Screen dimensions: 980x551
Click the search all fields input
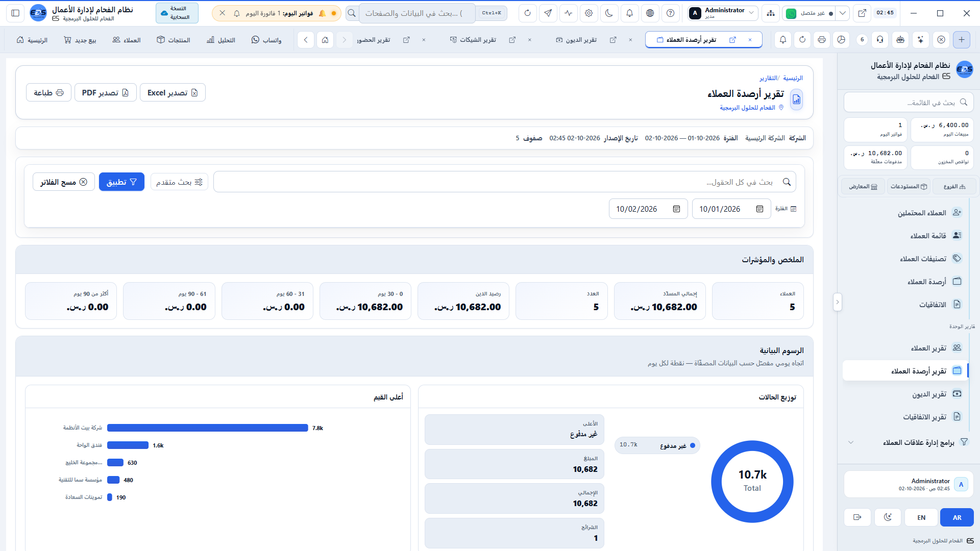click(x=504, y=182)
